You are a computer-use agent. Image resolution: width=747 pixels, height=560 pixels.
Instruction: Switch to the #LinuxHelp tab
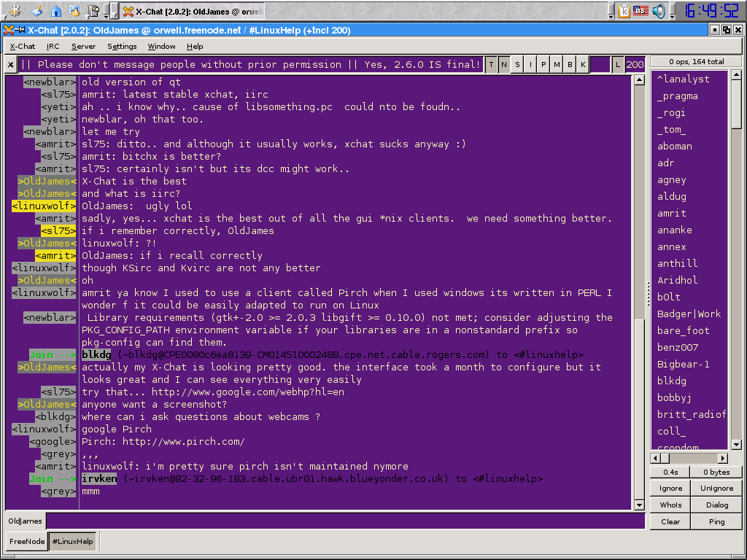point(72,542)
